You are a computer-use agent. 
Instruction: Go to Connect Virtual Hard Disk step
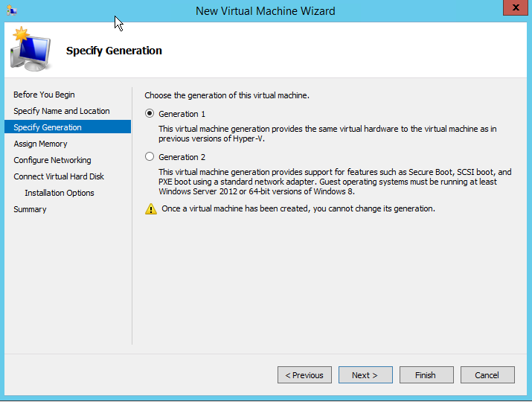[x=59, y=176]
